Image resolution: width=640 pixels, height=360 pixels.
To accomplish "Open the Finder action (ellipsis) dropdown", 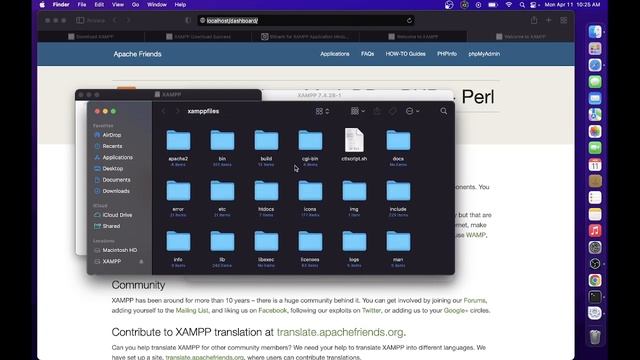I will coord(412,111).
